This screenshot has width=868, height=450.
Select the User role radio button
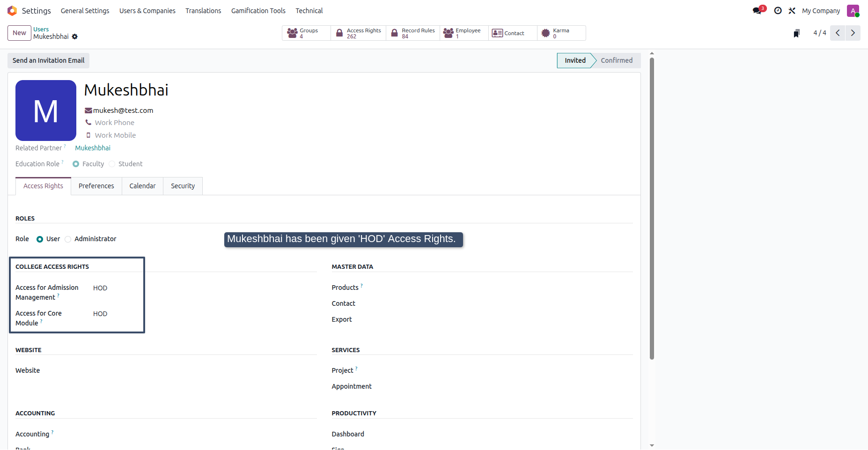tap(40, 239)
